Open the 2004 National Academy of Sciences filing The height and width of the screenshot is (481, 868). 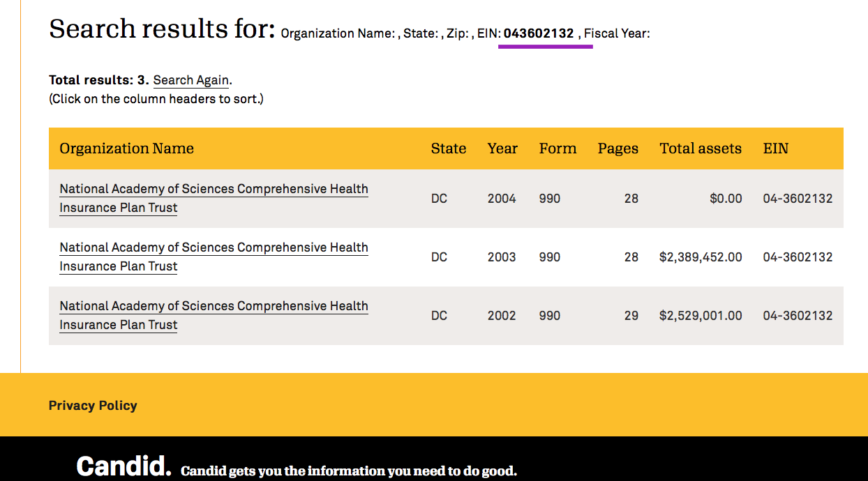[214, 190]
